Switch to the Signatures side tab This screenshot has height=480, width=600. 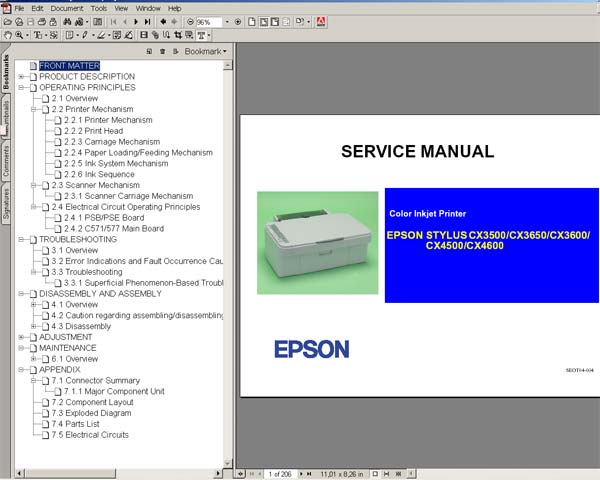coord(6,204)
